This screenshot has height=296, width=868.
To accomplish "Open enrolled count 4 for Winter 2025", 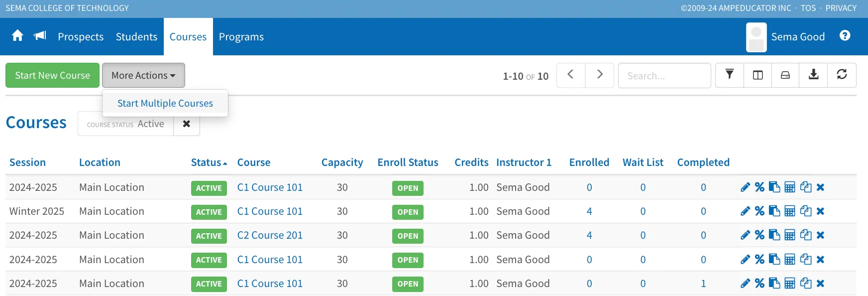I will [x=589, y=211].
